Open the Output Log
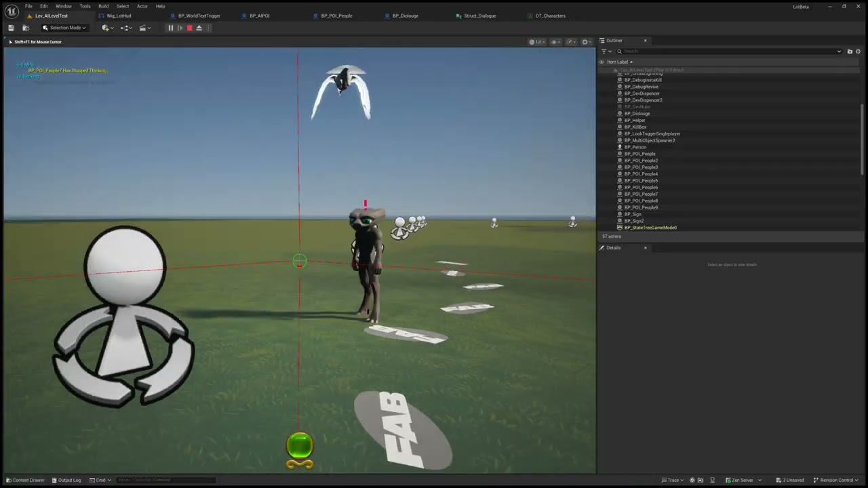The width and height of the screenshot is (868, 488). [66, 480]
